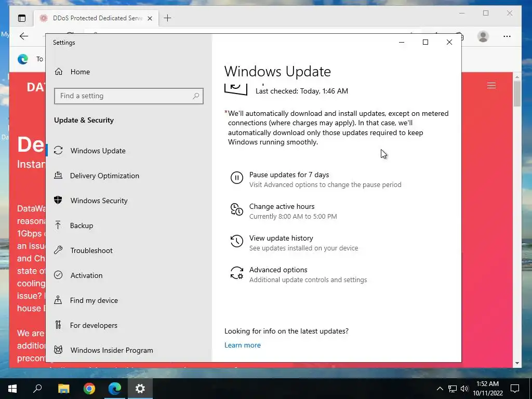Click the For developers tools icon
The width and height of the screenshot is (532, 399).
[x=58, y=325]
